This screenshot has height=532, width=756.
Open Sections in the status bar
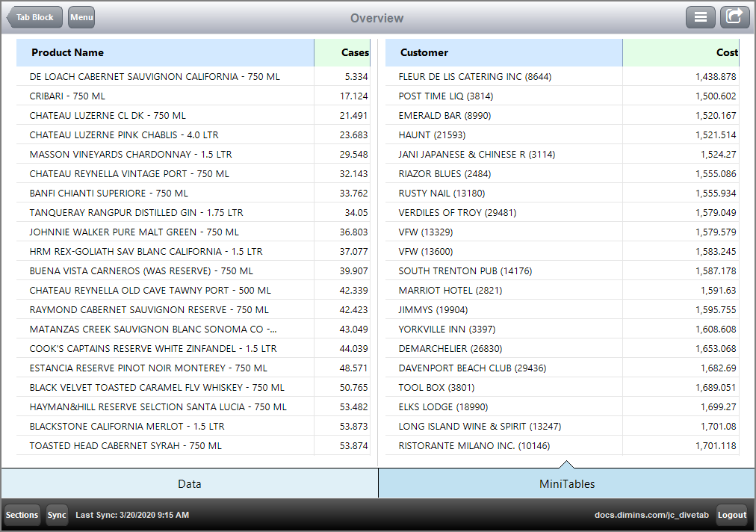tap(22, 515)
